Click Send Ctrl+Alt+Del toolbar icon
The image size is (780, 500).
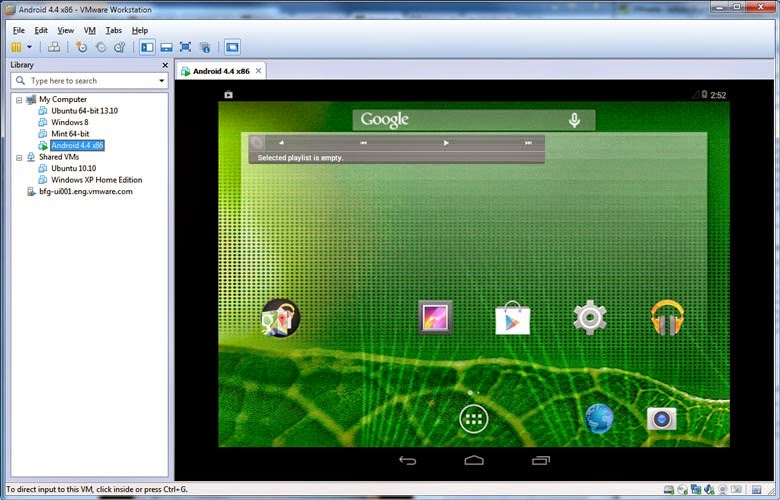tap(54, 47)
